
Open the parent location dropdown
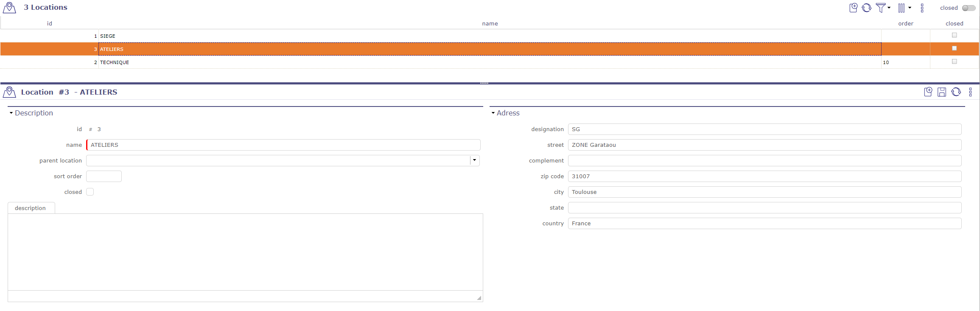(x=474, y=160)
